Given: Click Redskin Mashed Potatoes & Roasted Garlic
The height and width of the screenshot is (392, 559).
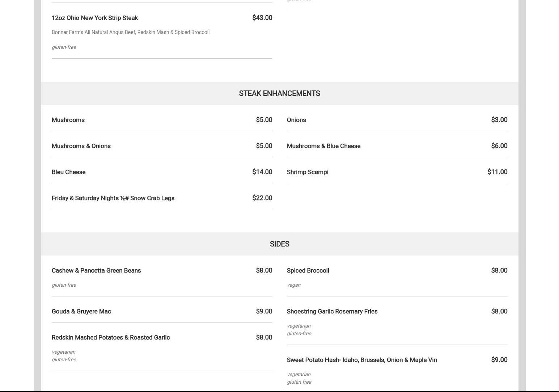Looking at the screenshot, I should pos(111,338).
